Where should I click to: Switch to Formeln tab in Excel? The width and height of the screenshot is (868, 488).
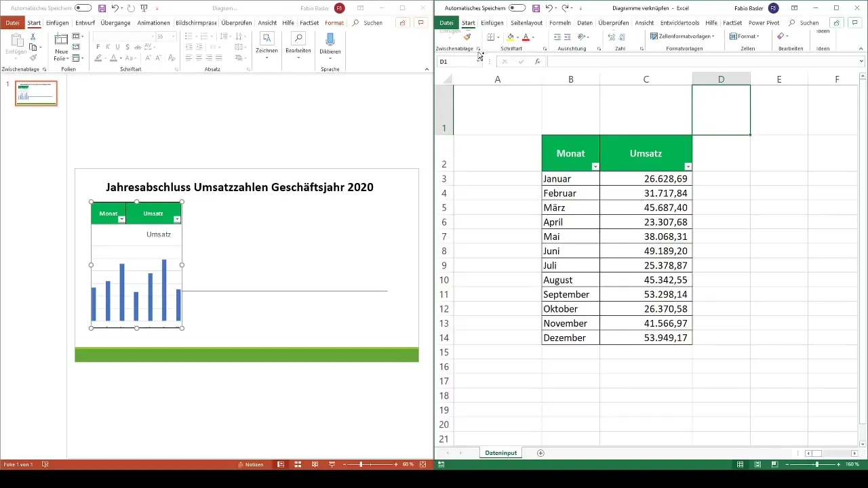560,22
